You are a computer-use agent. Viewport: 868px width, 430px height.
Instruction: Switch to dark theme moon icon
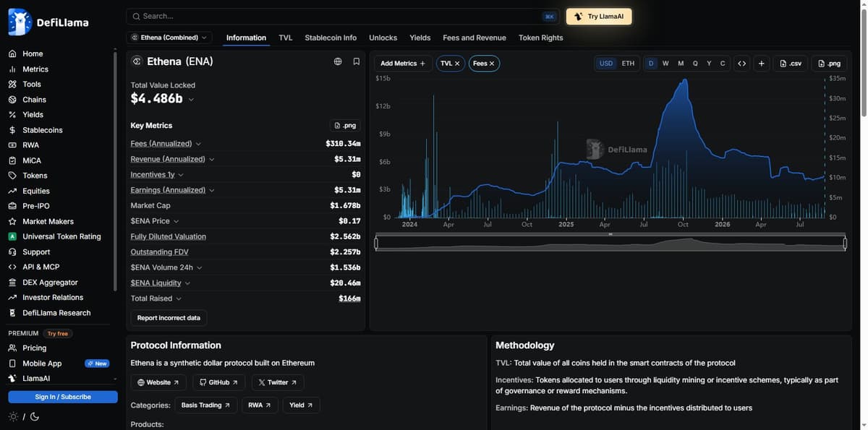(x=35, y=416)
